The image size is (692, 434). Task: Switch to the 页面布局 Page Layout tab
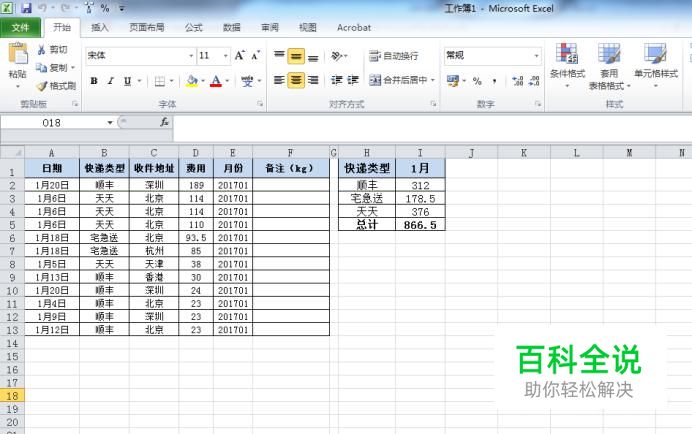(x=147, y=27)
